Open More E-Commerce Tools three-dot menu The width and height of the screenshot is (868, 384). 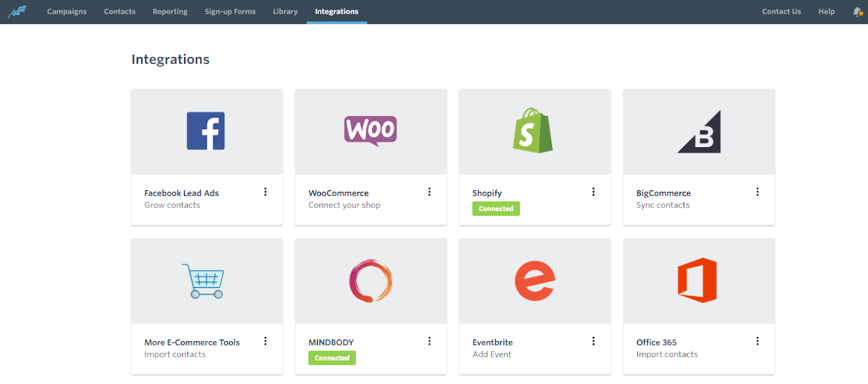[x=265, y=341]
